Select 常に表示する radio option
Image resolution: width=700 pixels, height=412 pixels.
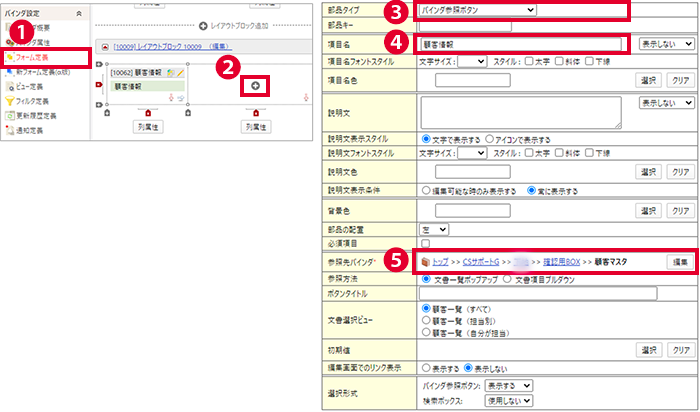point(531,191)
